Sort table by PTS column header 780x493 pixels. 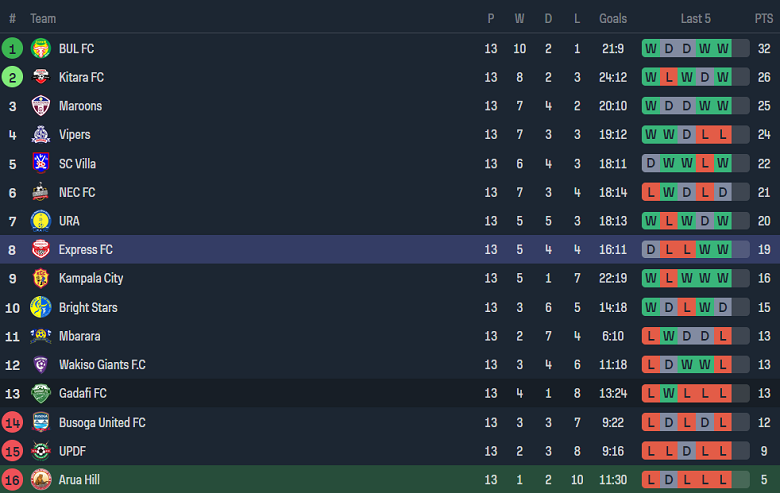click(764, 19)
